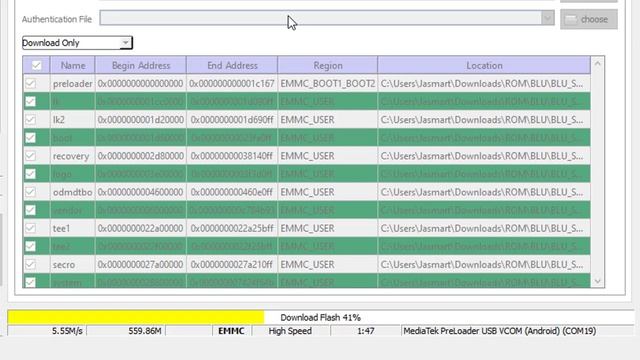Select the 'lk2' name cell
Viewport: 640px width, 360px height.
click(73, 120)
